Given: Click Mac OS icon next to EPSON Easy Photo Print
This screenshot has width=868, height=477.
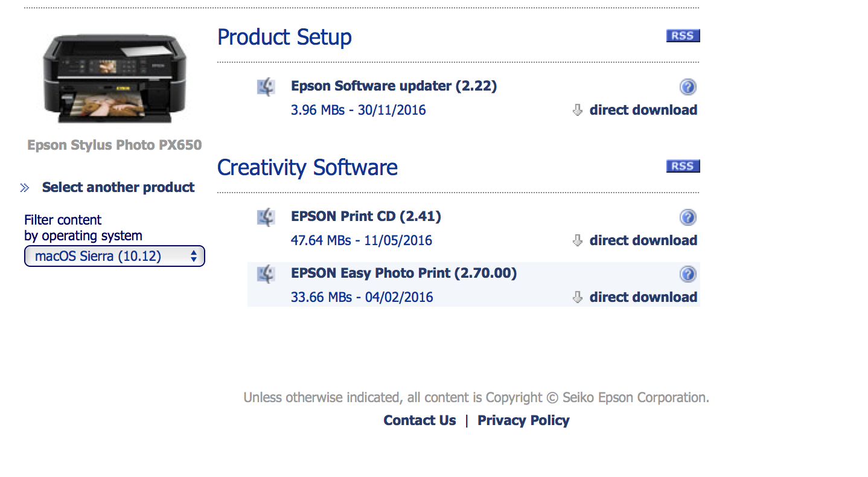Looking at the screenshot, I should pos(266,274).
